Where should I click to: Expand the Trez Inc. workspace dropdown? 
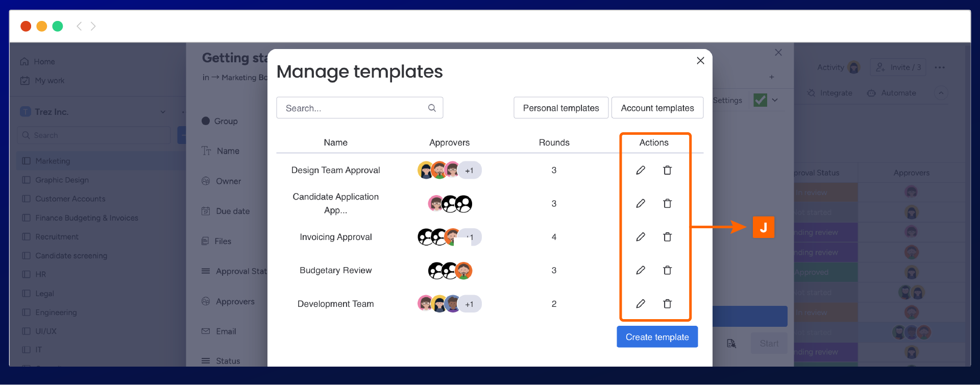click(x=163, y=112)
